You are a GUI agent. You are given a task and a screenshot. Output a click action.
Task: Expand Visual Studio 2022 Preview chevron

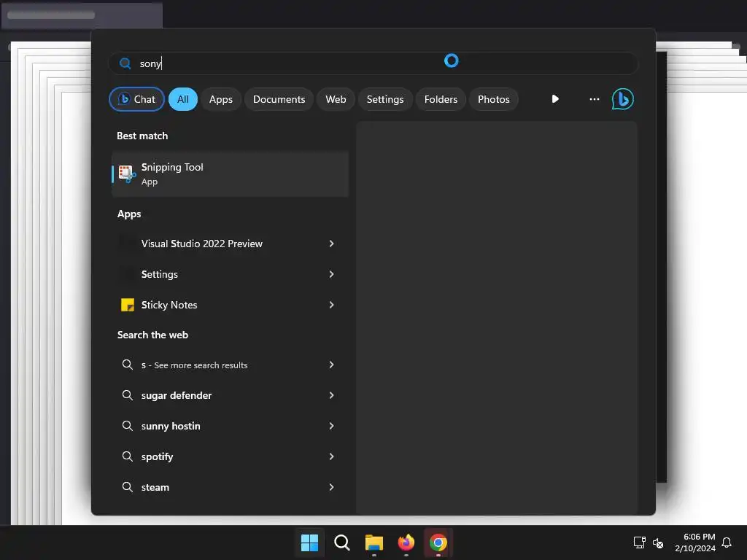332,244
